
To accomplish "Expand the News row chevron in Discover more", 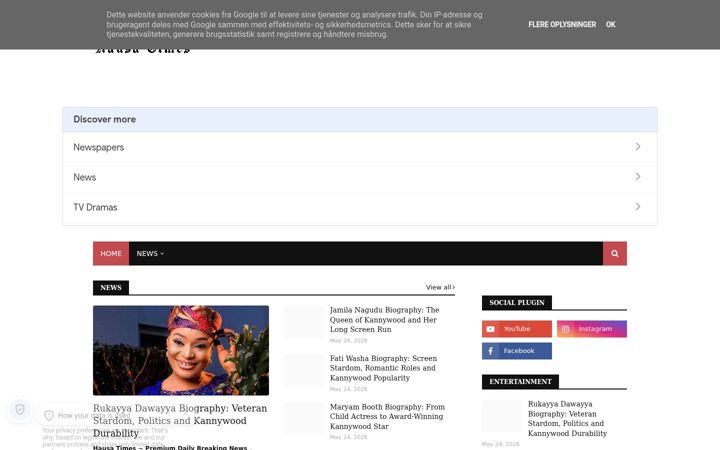I will [638, 177].
